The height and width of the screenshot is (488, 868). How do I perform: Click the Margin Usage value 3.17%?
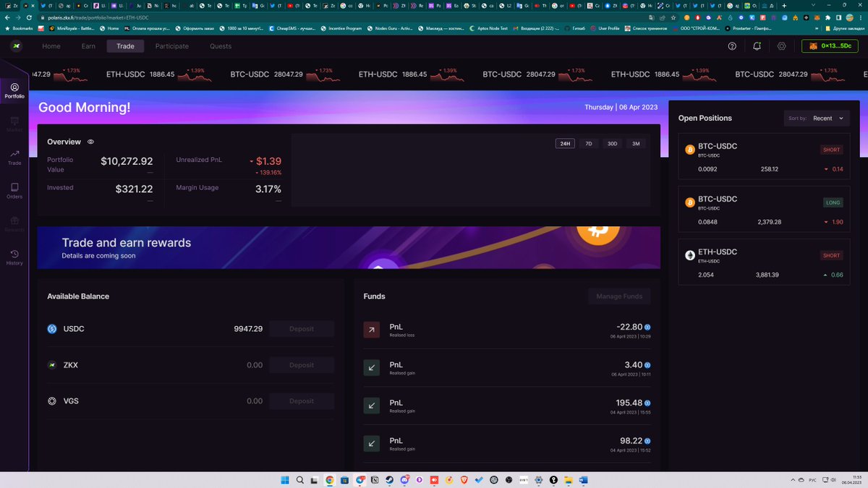pos(268,189)
